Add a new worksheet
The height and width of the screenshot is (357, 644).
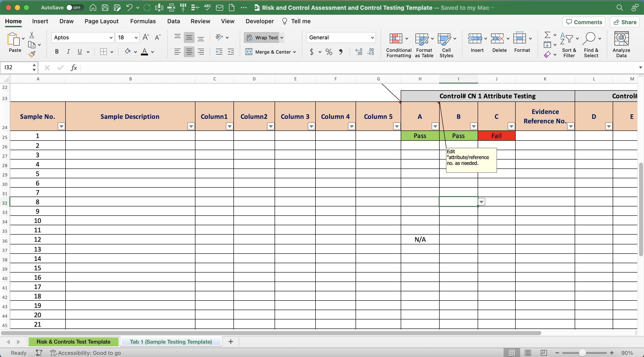(x=230, y=342)
